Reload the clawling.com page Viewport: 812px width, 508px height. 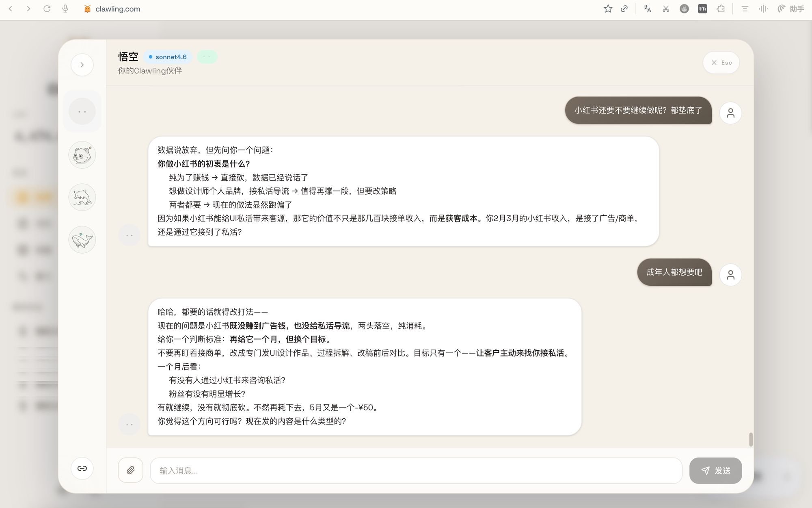[x=47, y=9]
